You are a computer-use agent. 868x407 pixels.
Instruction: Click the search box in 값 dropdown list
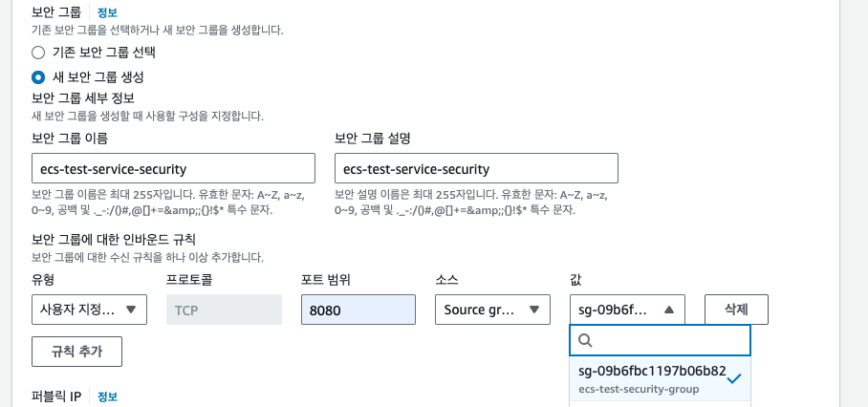(x=660, y=340)
